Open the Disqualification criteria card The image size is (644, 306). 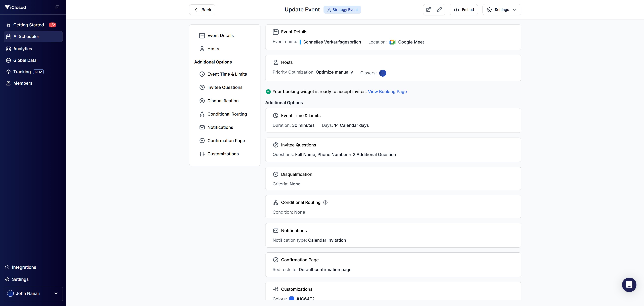pos(393,179)
